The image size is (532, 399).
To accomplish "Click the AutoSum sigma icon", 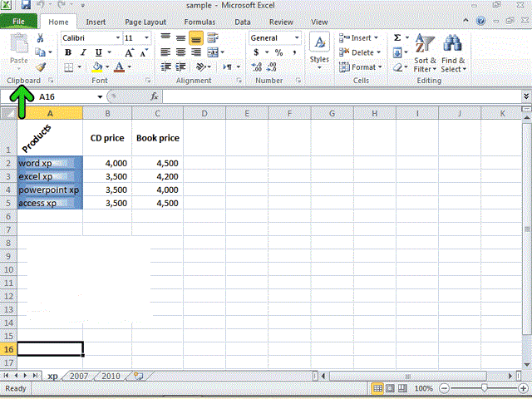I will (x=397, y=37).
